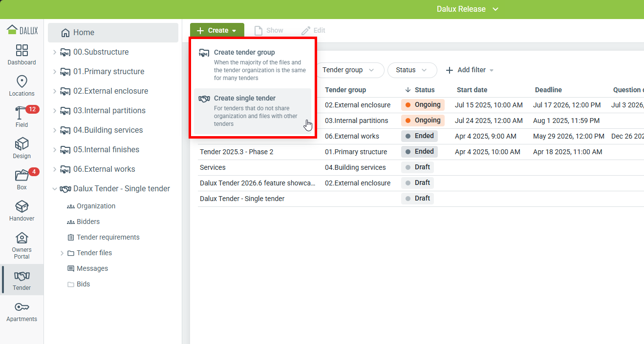Click the '03.Internal partitions' tender group cell

click(357, 121)
